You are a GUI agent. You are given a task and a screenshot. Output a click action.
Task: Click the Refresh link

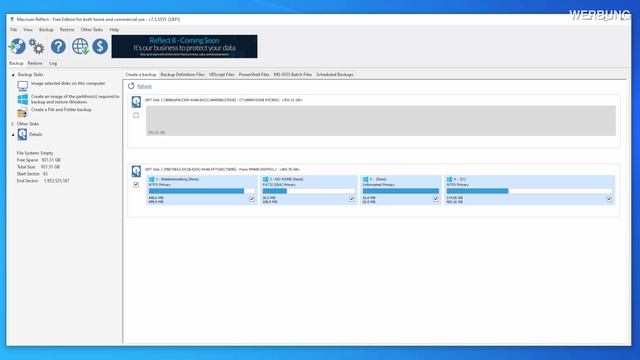[144, 86]
